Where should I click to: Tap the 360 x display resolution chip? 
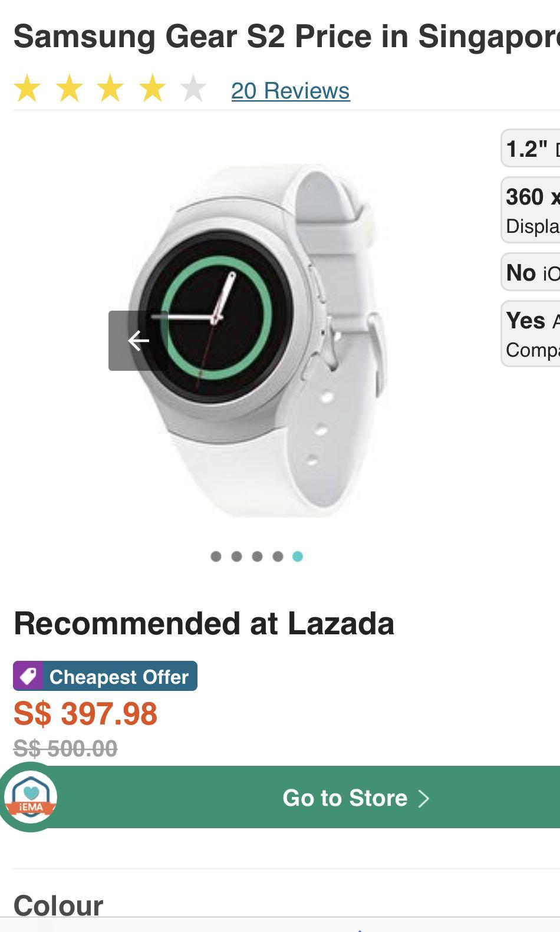pos(531,210)
